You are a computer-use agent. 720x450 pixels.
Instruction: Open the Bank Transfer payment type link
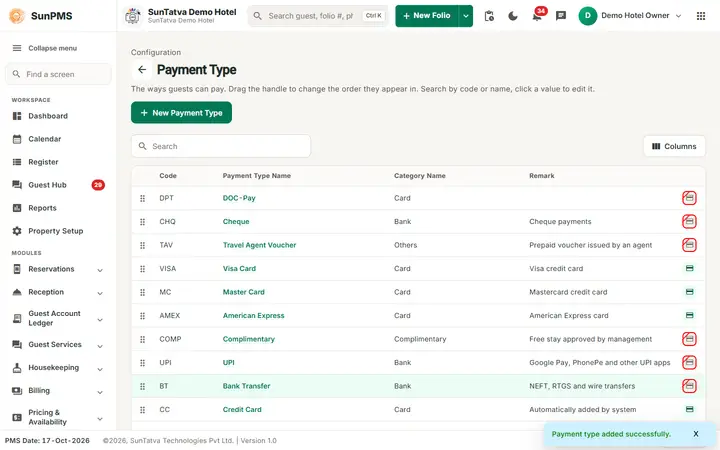coord(247,386)
